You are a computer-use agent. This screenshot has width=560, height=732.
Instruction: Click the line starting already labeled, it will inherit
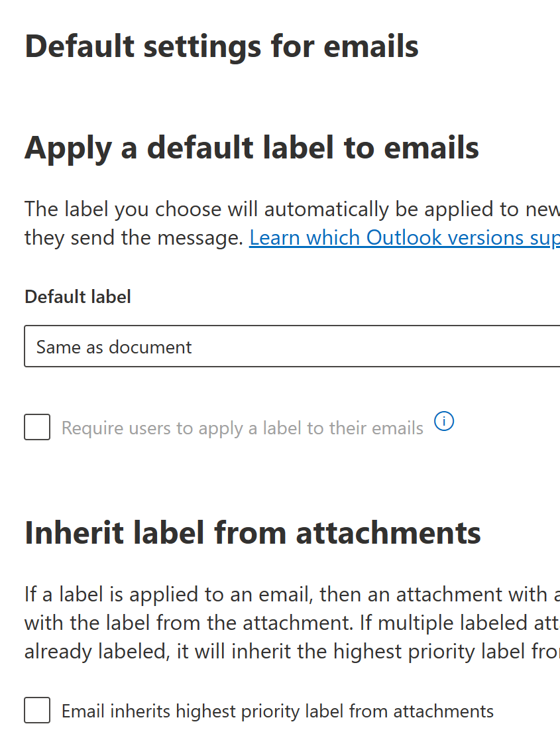[x=292, y=651]
